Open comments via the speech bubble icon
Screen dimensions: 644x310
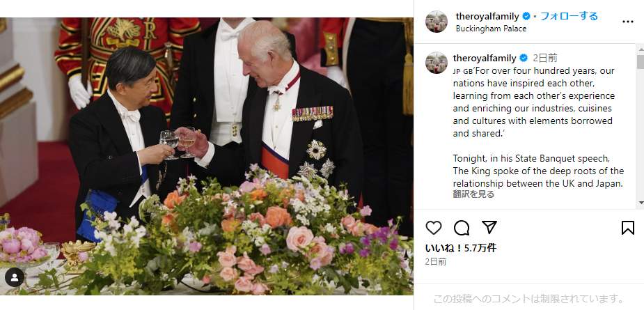coord(462,227)
